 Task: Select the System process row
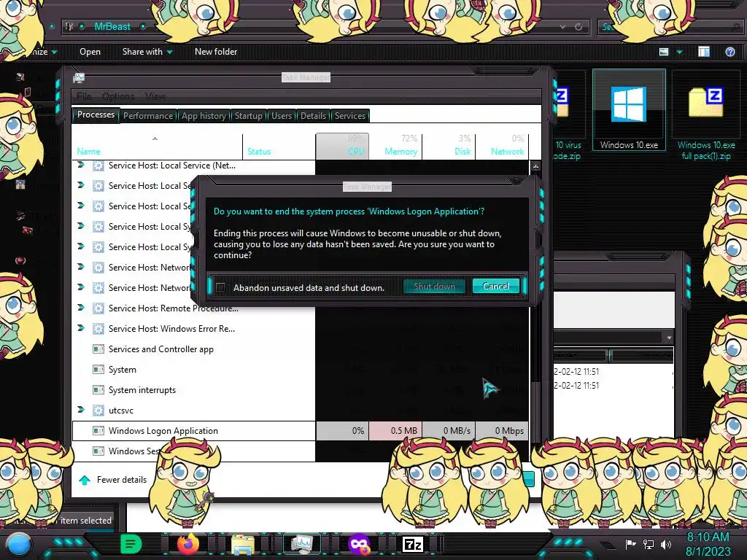pos(300,370)
